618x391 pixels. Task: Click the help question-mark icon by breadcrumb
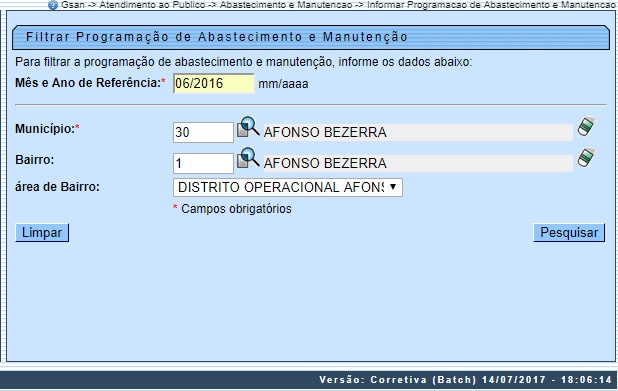pos(53,5)
